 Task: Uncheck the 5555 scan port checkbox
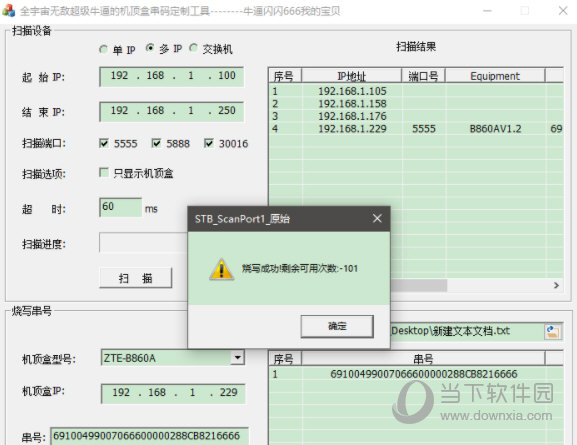pyautogui.click(x=104, y=143)
